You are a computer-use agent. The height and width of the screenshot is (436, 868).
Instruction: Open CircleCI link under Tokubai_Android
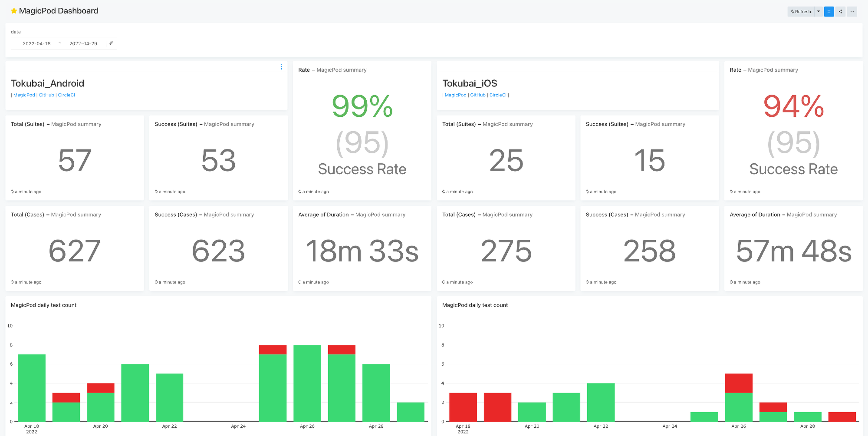[x=66, y=95]
